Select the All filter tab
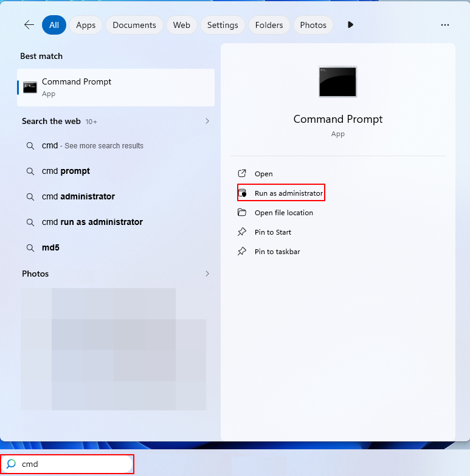The image size is (470, 476). click(x=54, y=25)
